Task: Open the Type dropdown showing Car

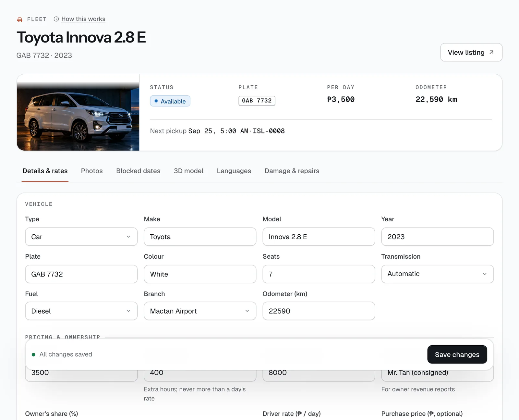Action: tap(81, 237)
